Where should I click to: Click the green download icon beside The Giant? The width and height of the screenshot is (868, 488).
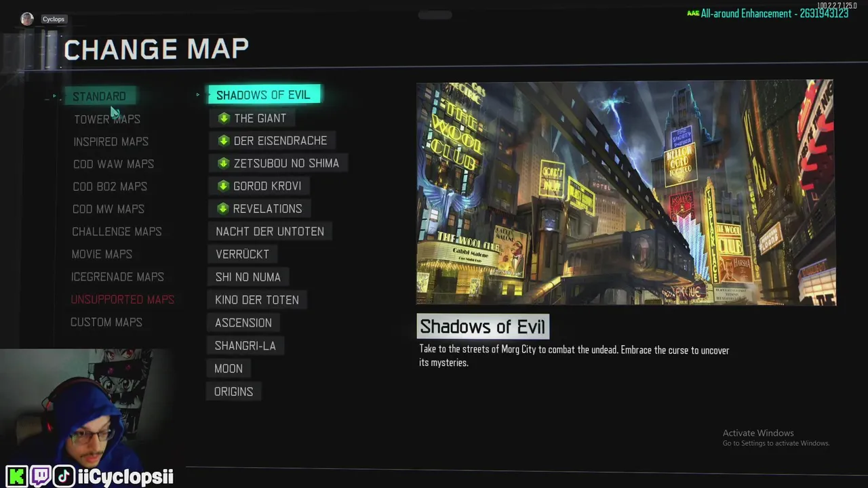(x=224, y=118)
